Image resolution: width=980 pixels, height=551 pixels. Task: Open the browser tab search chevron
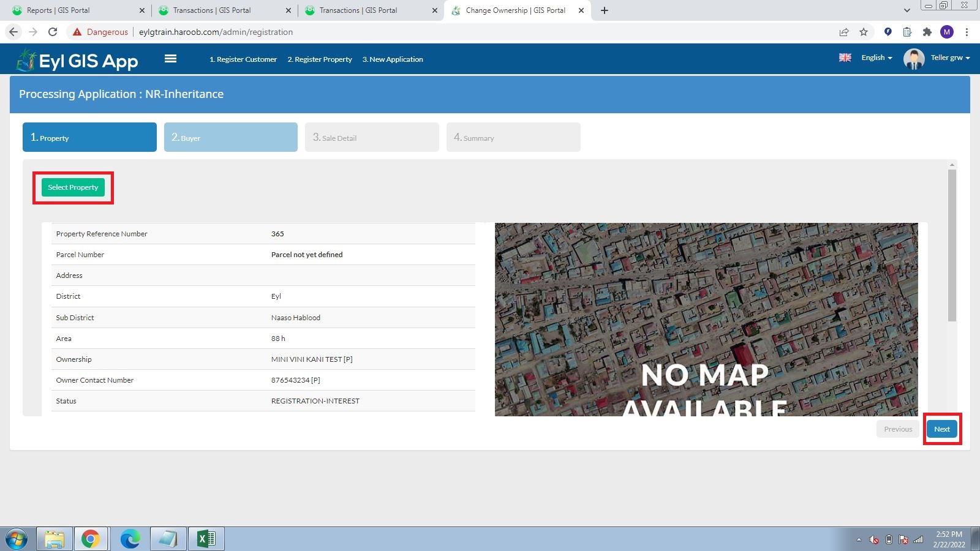point(907,10)
